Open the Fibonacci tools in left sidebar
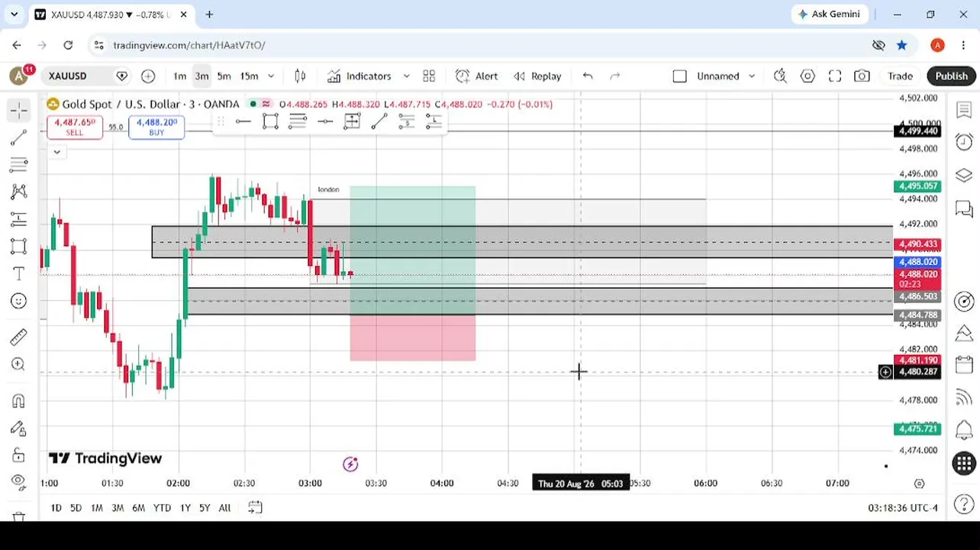The width and height of the screenshot is (980, 550). pyautogui.click(x=19, y=164)
